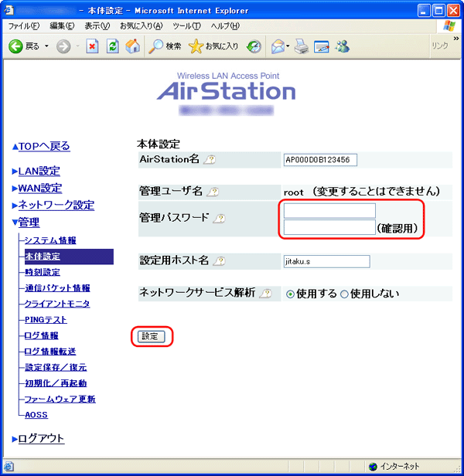Open the Mail button dropdown arrow
Screen dimensions: 464x476
coord(288,46)
